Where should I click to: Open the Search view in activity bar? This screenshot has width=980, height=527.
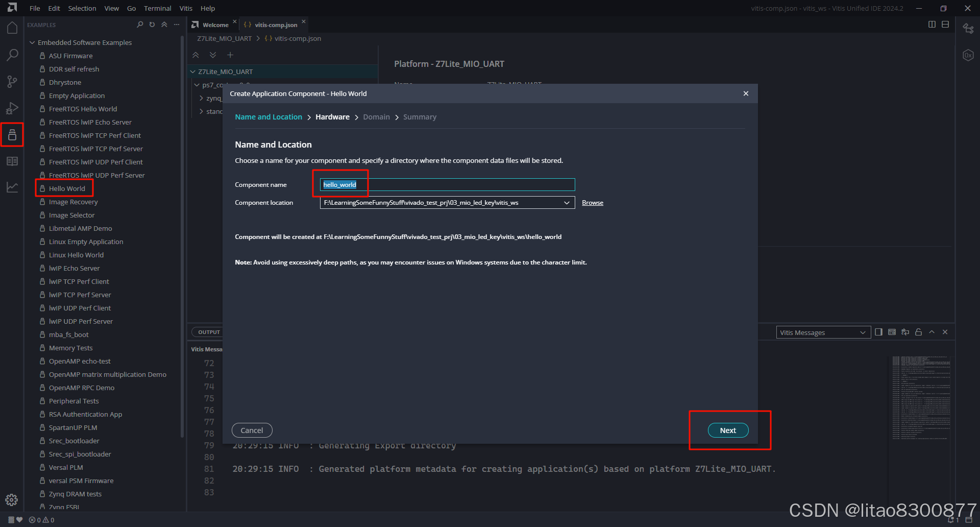click(x=12, y=55)
